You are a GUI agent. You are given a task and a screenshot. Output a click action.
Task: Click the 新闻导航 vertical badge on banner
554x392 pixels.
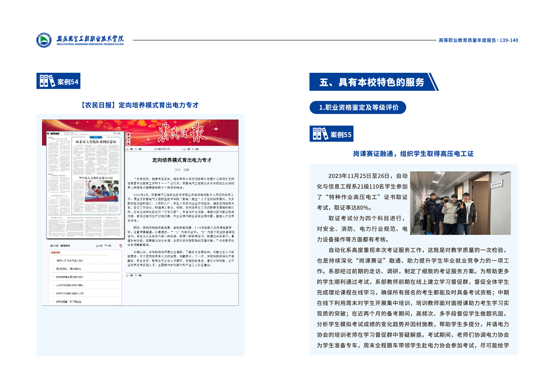(x=128, y=138)
